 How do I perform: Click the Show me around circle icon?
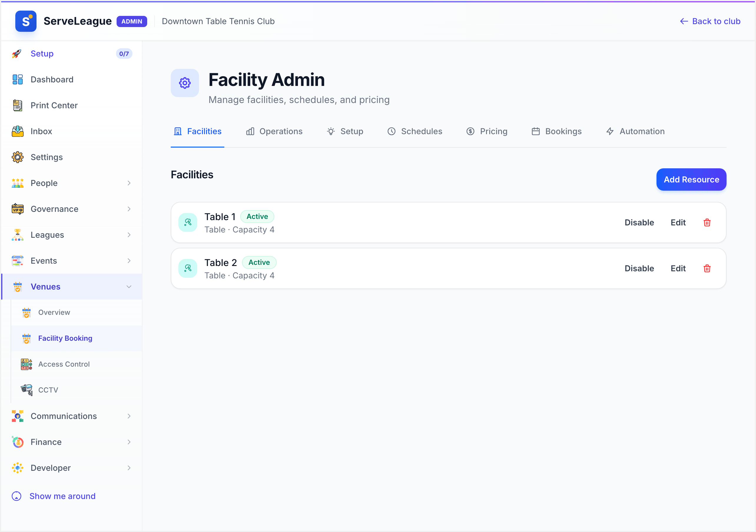tap(16, 496)
